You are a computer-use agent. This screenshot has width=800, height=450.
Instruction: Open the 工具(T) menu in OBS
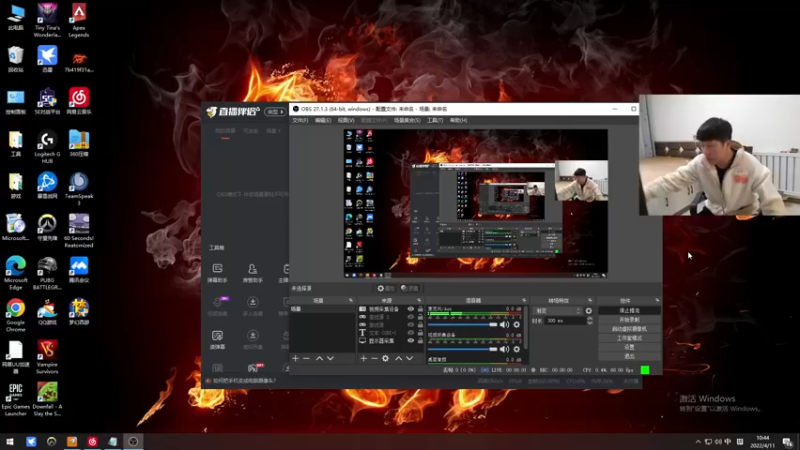point(435,120)
